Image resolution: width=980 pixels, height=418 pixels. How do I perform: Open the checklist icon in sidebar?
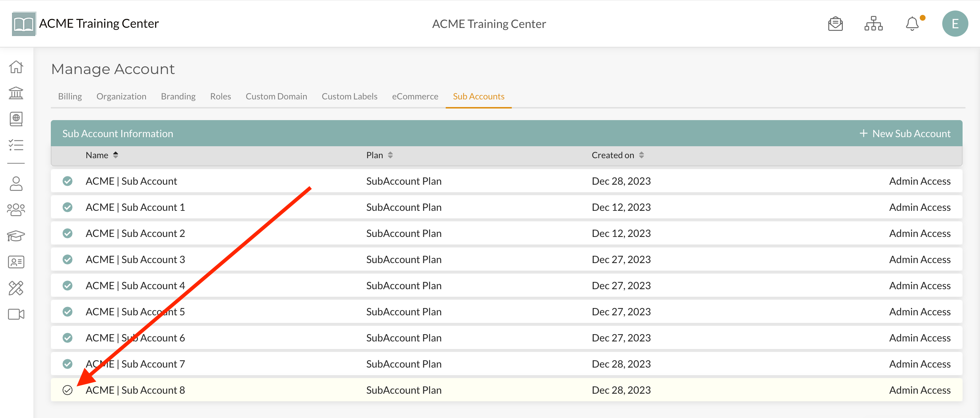[16, 145]
